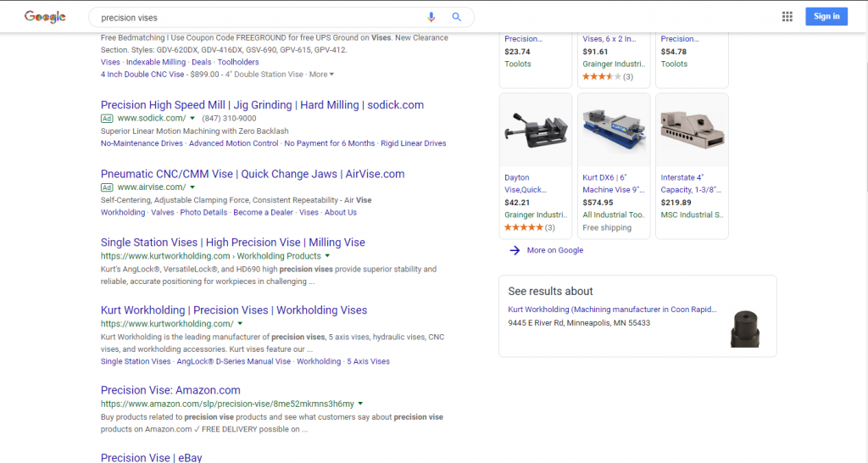The image size is (868, 463).
Task: Open dropdown arrow next to Amazon URL
Action: [x=360, y=404]
